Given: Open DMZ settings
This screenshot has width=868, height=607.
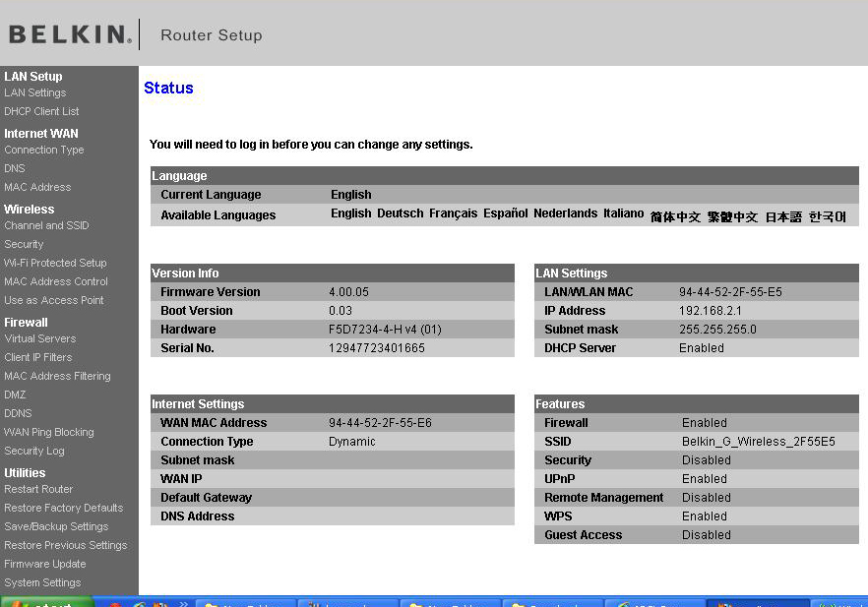Looking at the screenshot, I should pyautogui.click(x=15, y=395).
